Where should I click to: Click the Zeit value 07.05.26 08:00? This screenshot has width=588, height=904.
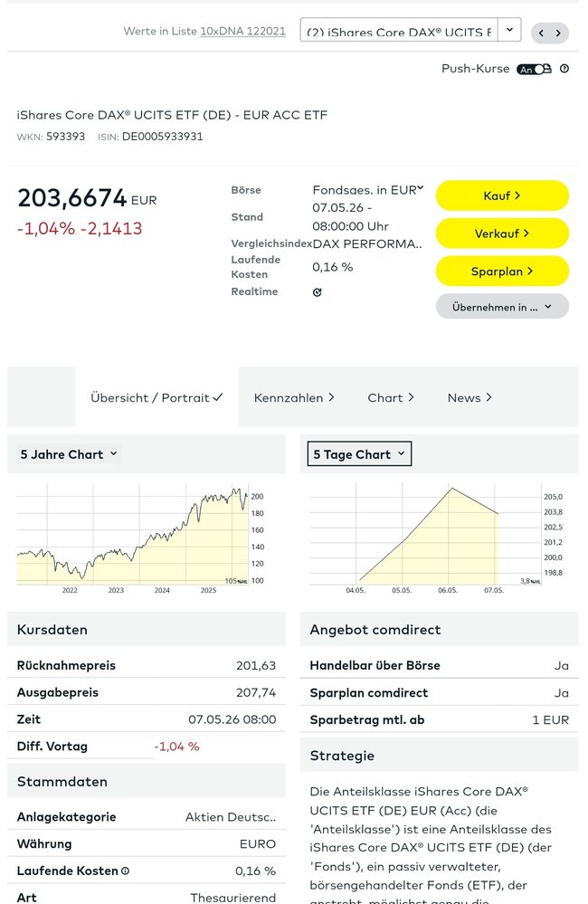[232, 719]
